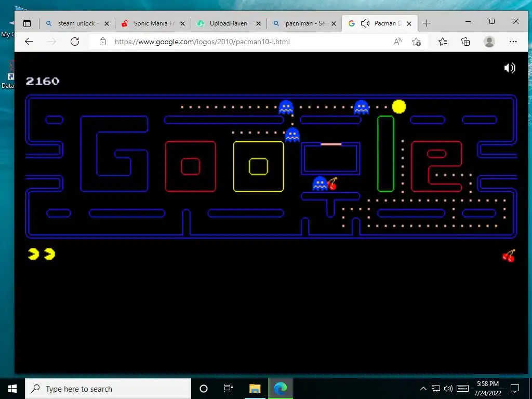Show hidden system tray icons
532x399 pixels.
coord(423,389)
